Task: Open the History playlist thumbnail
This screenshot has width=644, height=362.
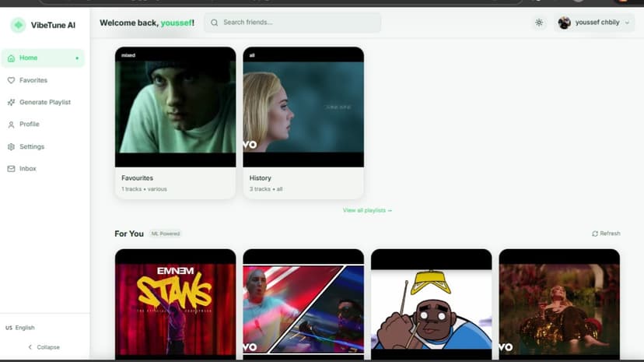Action: [303, 107]
